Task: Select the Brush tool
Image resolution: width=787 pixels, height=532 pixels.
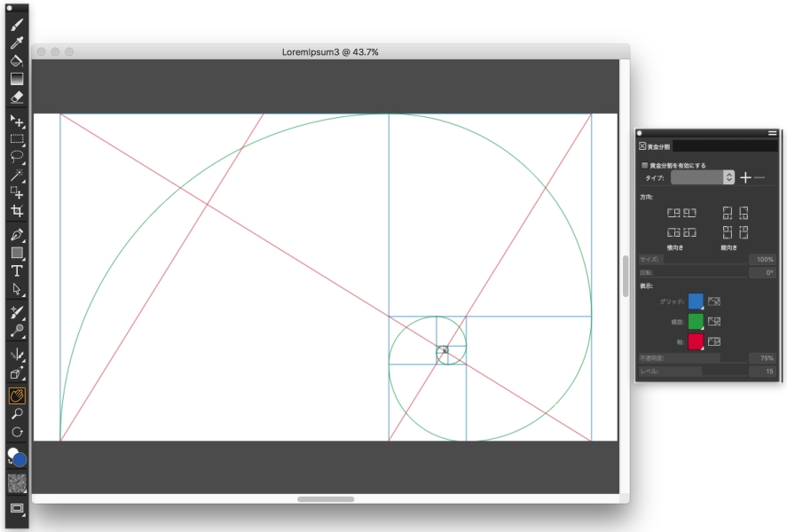Action: click(17, 25)
